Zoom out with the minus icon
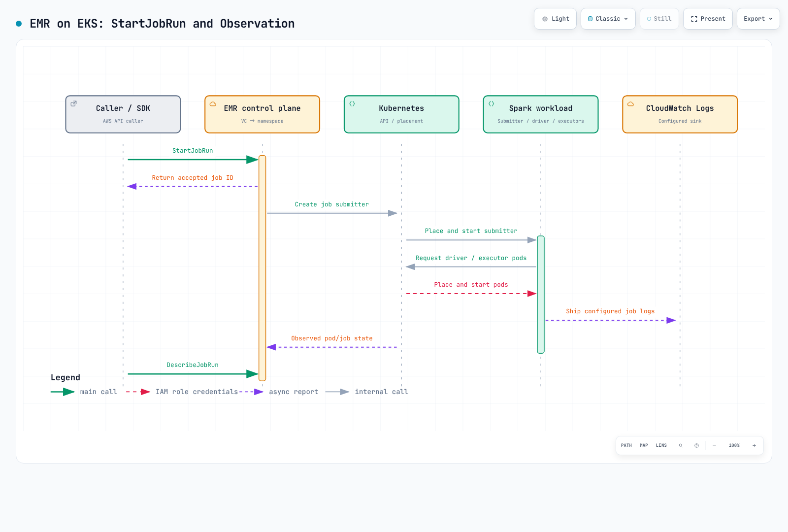 (714, 445)
